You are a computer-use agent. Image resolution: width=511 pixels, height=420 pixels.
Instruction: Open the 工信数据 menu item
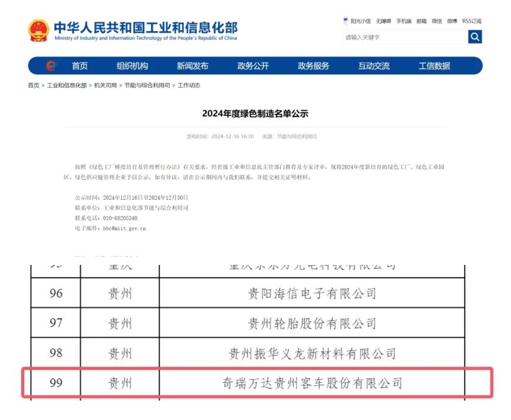(434, 66)
